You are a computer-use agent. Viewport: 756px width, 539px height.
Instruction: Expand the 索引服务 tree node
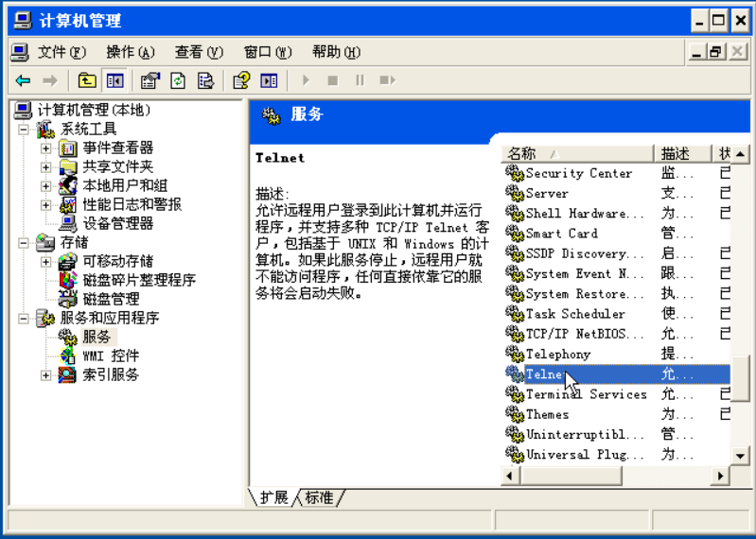pos(45,375)
